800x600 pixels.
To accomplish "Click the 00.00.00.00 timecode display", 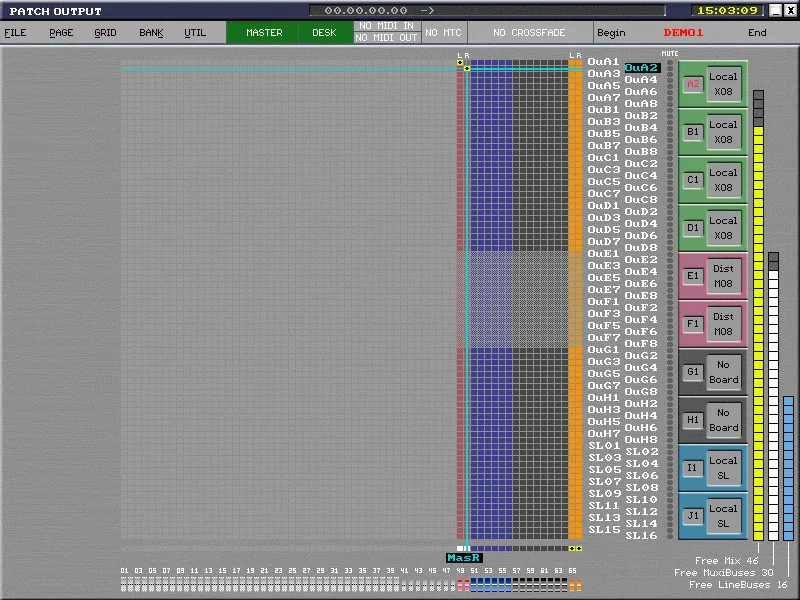I will (x=366, y=10).
